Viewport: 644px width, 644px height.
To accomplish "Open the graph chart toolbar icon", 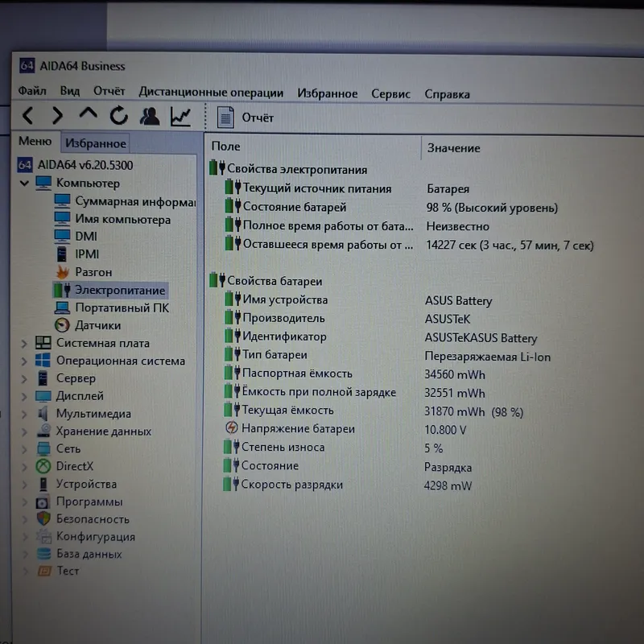I will pos(180,117).
